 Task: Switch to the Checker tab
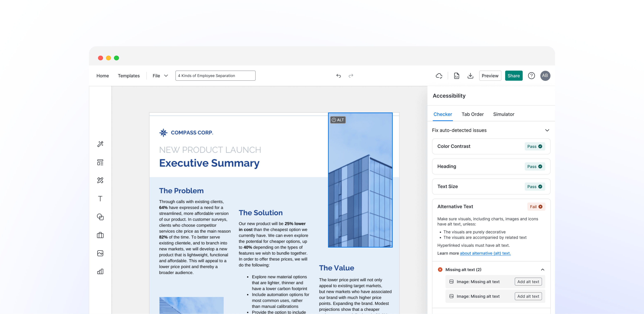click(443, 114)
